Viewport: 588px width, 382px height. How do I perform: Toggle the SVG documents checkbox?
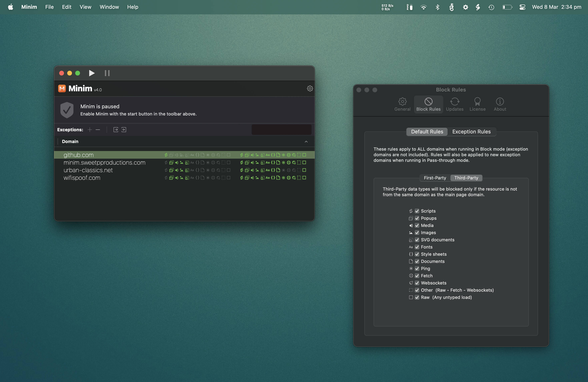[x=417, y=240]
